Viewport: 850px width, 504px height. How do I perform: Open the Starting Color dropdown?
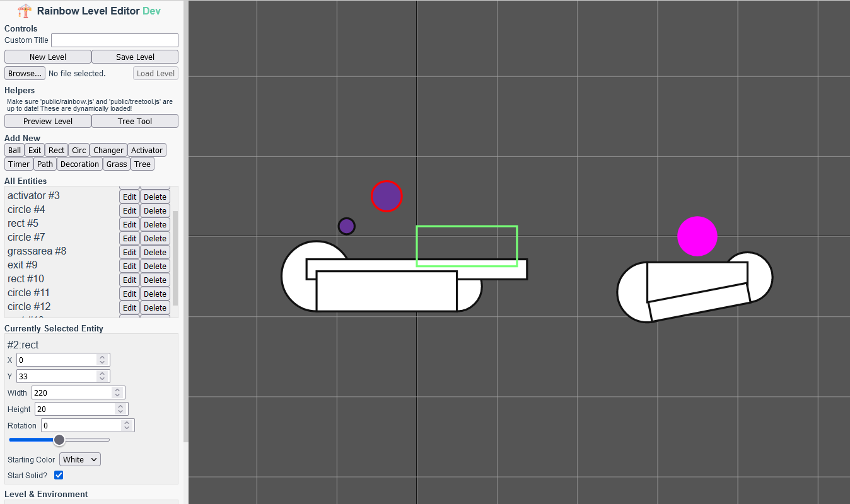point(79,459)
